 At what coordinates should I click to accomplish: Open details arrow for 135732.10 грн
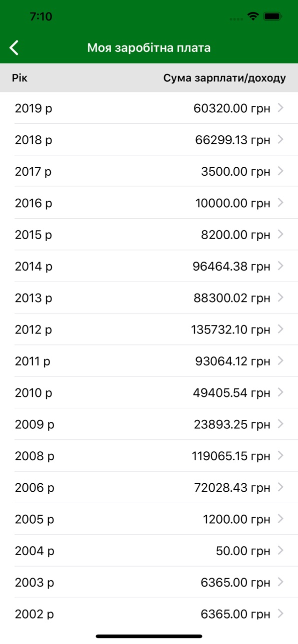coord(280,329)
